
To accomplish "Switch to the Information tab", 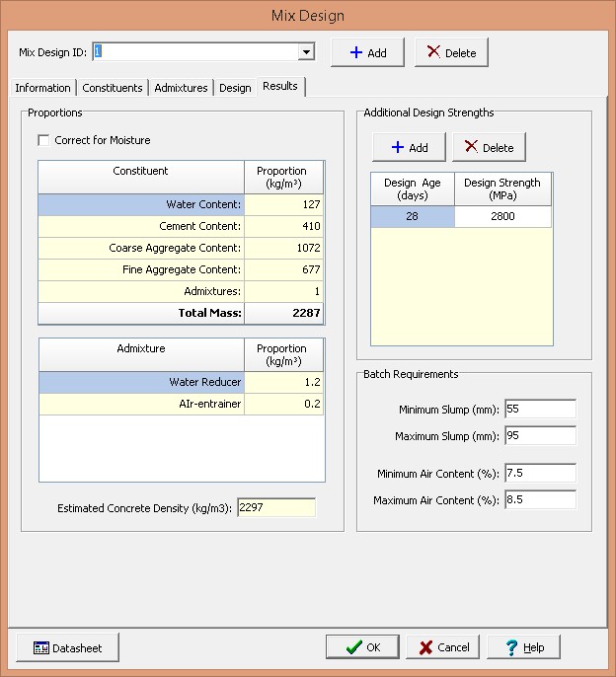I will (42, 88).
